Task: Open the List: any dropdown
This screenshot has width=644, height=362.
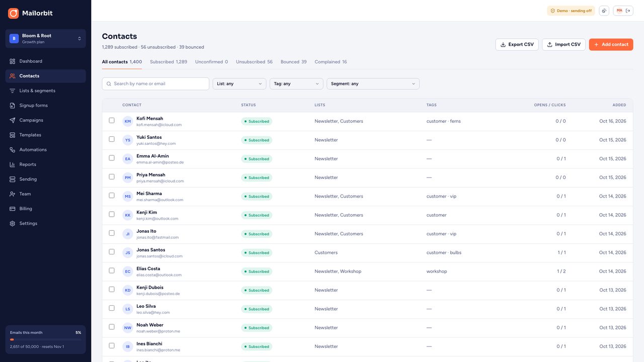Action: [239, 84]
